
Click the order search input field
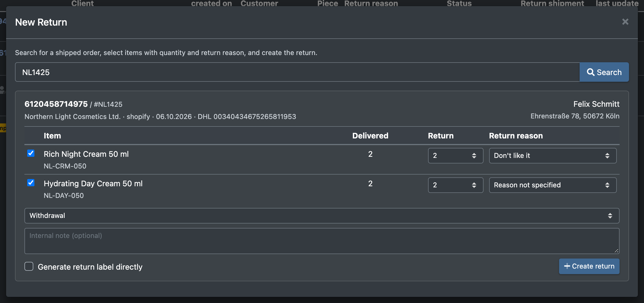coord(297,72)
